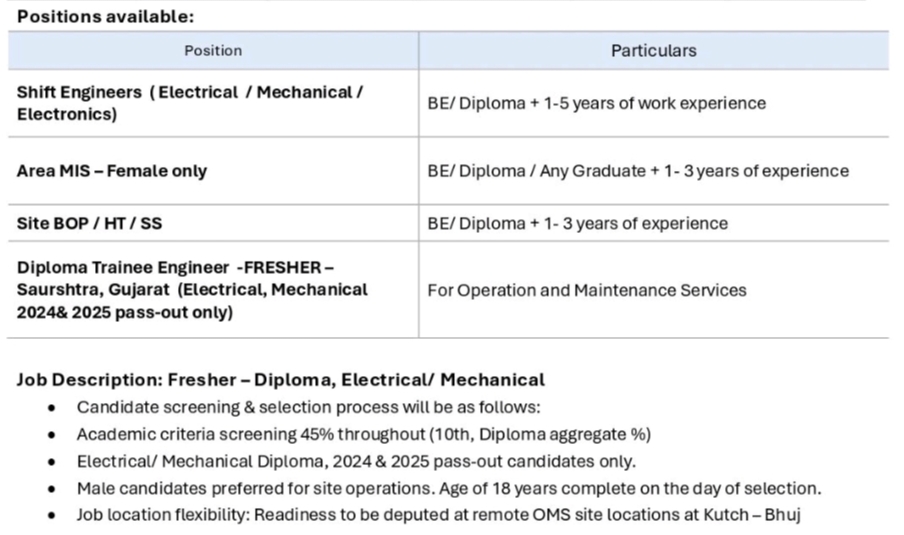Click the Particulars column header
The height and width of the screenshot is (535, 904).
(x=654, y=51)
